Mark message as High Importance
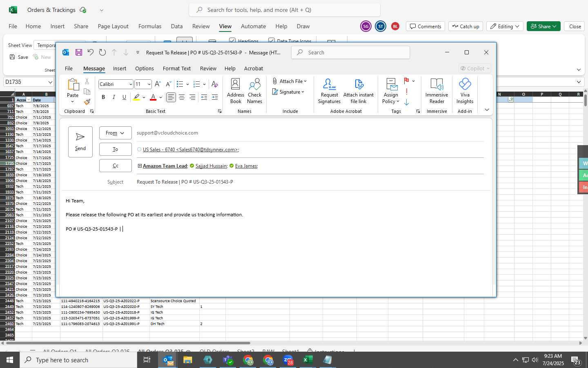This screenshot has height=368, width=588. pyautogui.click(x=407, y=92)
